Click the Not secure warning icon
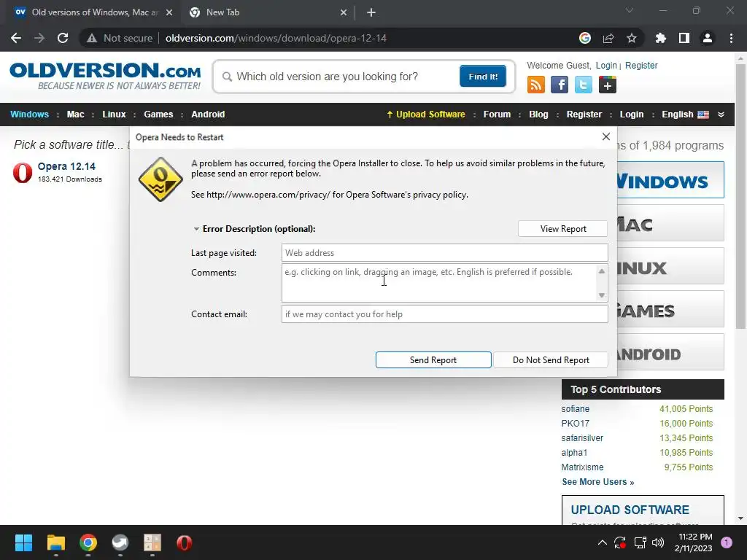This screenshot has height=560, width=747. click(92, 38)
